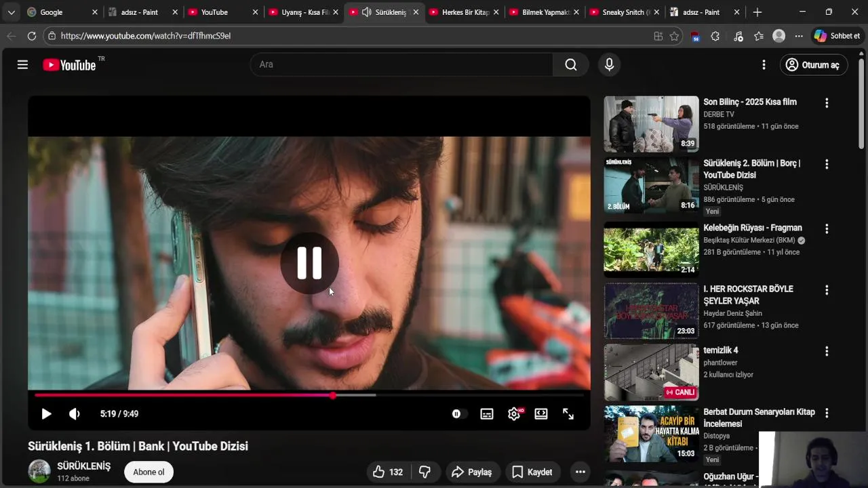The height and width of the screenshot is (488, 868).
Task: Close the Google tab
Action: click(94, 12)
